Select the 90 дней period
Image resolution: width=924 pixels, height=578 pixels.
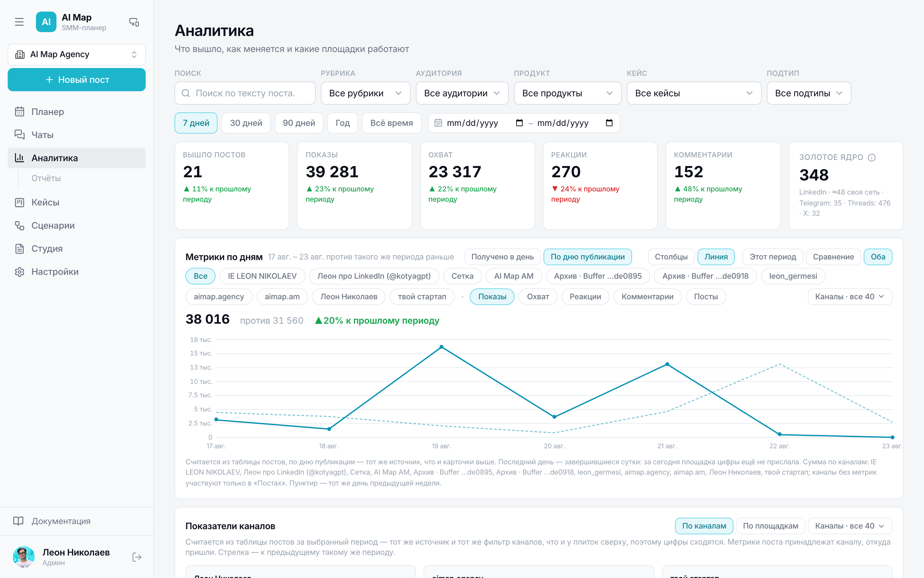[299, 123]
